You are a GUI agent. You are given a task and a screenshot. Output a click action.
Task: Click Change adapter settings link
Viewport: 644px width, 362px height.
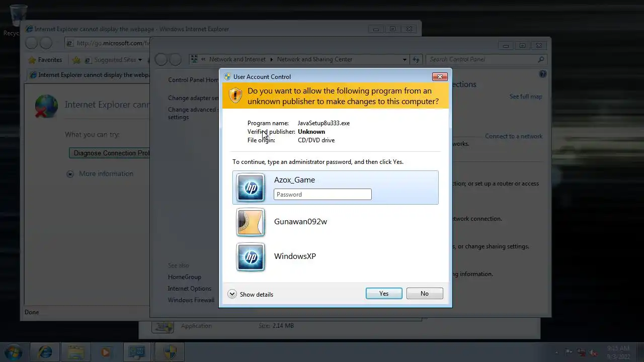(x=193, y=98)
